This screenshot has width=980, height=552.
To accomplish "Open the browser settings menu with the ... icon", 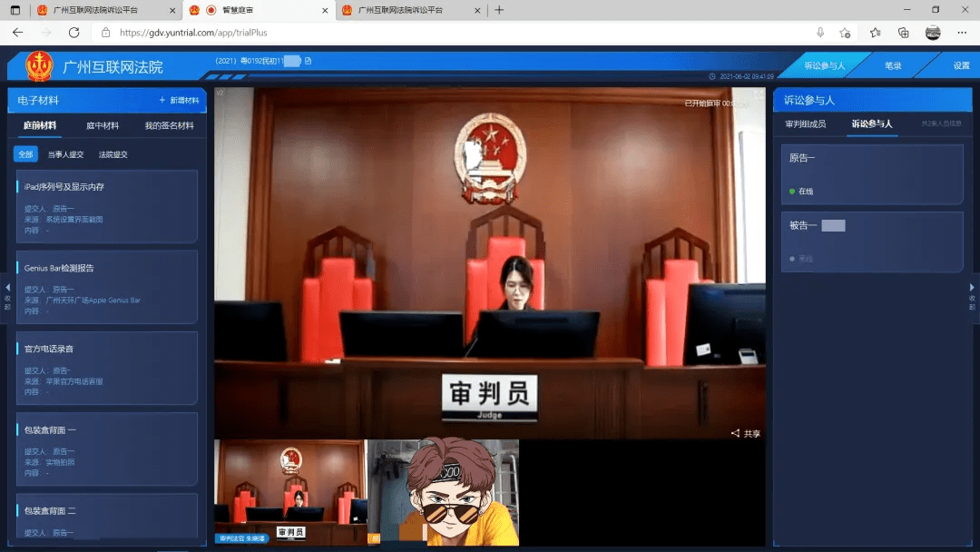I will [x=960, y=32].
